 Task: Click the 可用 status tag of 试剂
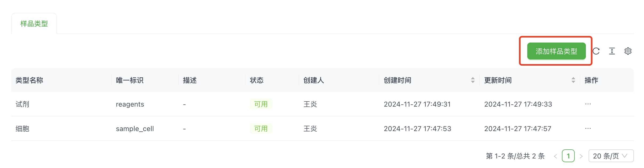click(261, 104)
